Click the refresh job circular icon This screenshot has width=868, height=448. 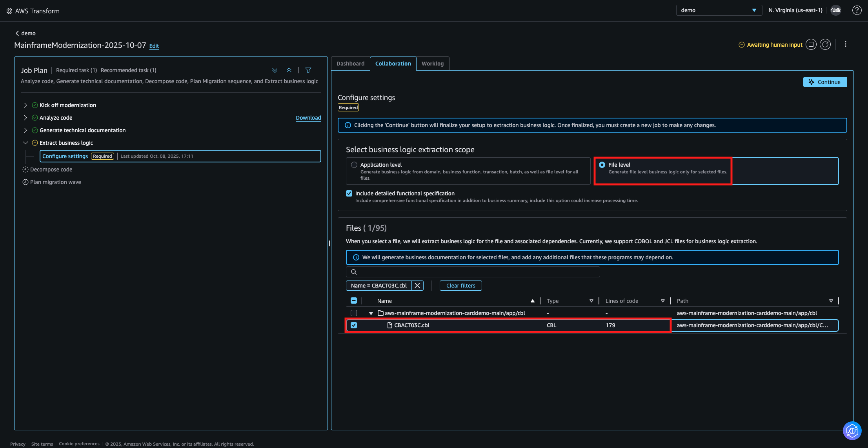[x=825, y=45]
